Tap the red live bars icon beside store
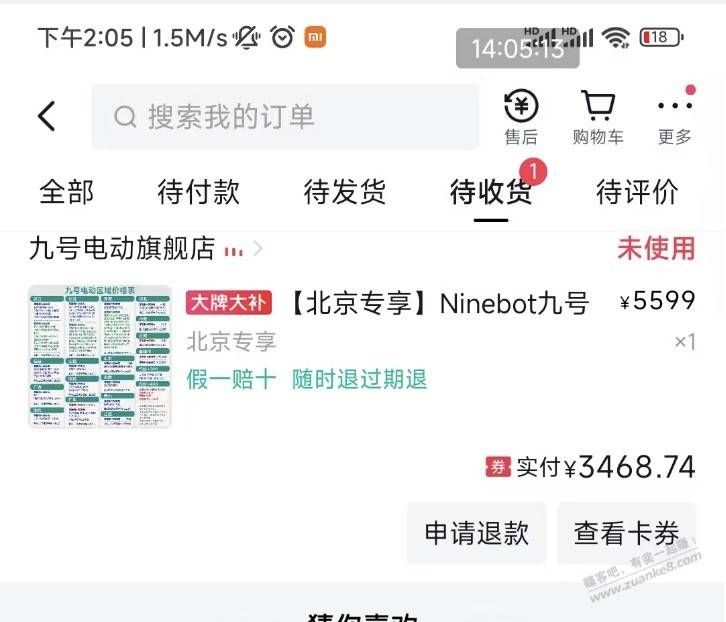Screen dimensions: 726x622 [233, 252]
